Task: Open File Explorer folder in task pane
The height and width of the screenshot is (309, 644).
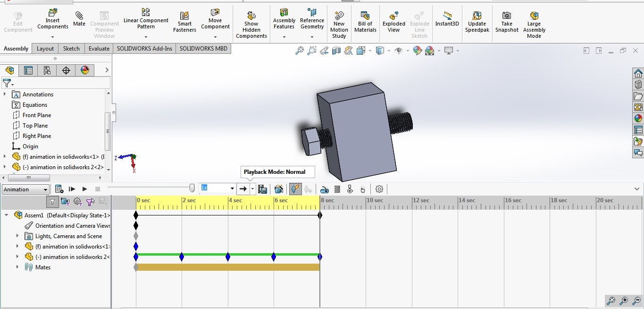Action: click(x=638, y=96)
